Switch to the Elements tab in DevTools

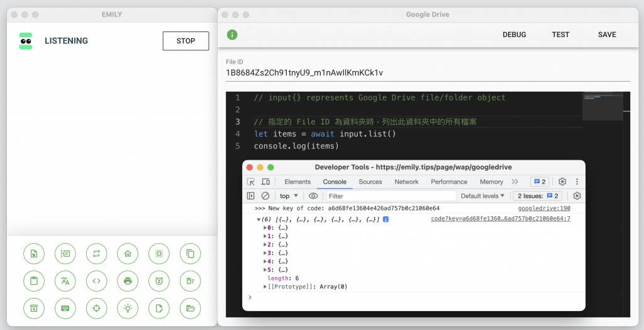tap(297, 182)
